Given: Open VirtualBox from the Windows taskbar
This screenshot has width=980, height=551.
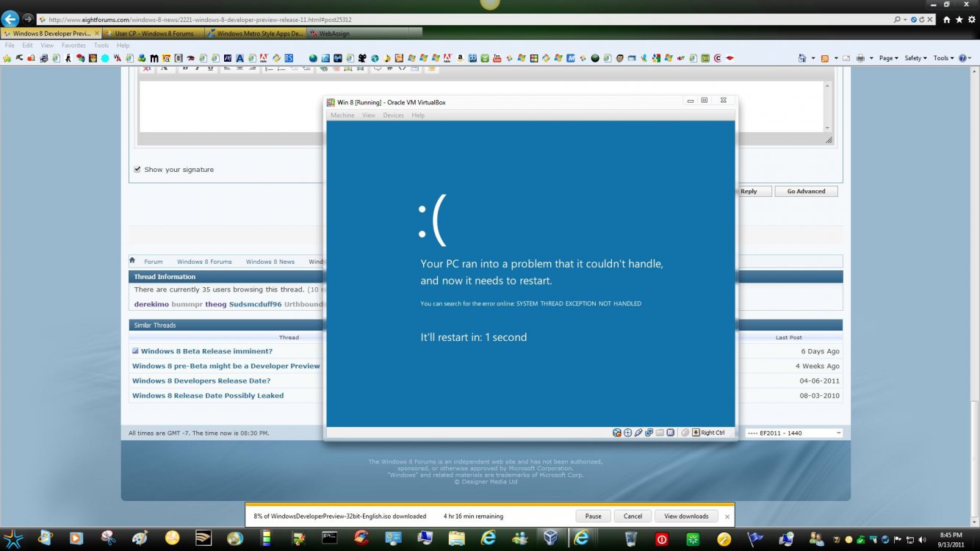Looking at the screenshot, I should pyautogui.click(x=550, y=538).
